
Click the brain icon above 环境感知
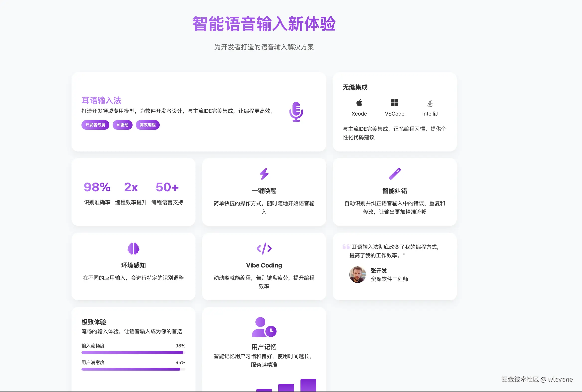[x=133, y=249]
